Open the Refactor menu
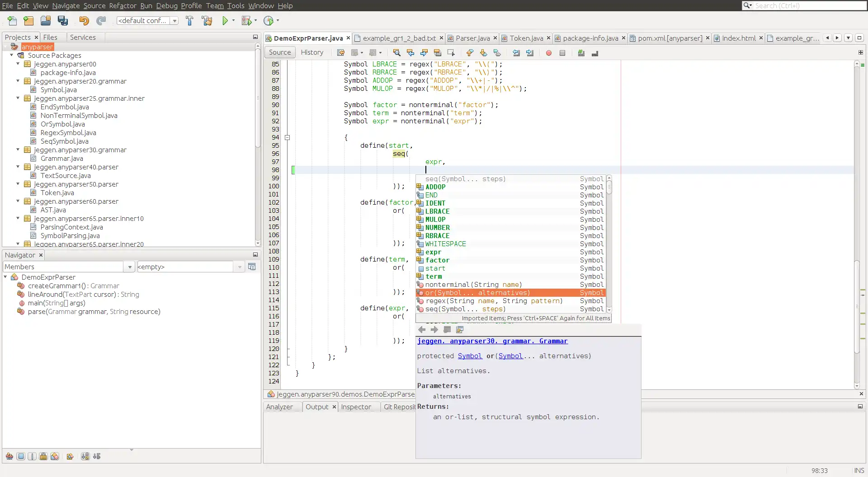 [x=123, y=5]
